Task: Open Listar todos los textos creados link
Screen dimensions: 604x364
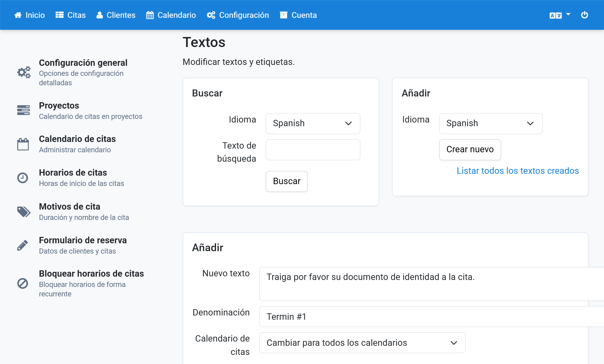Action: point(518,171)
